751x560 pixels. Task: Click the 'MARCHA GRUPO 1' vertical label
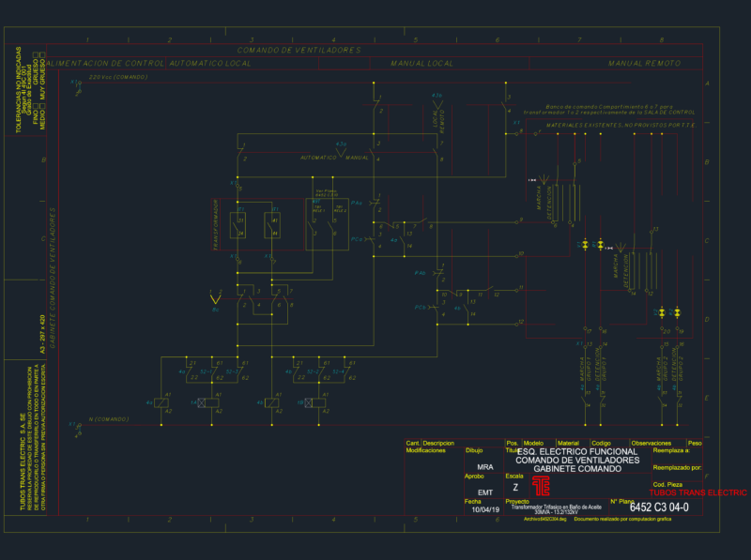coord(585,369)
